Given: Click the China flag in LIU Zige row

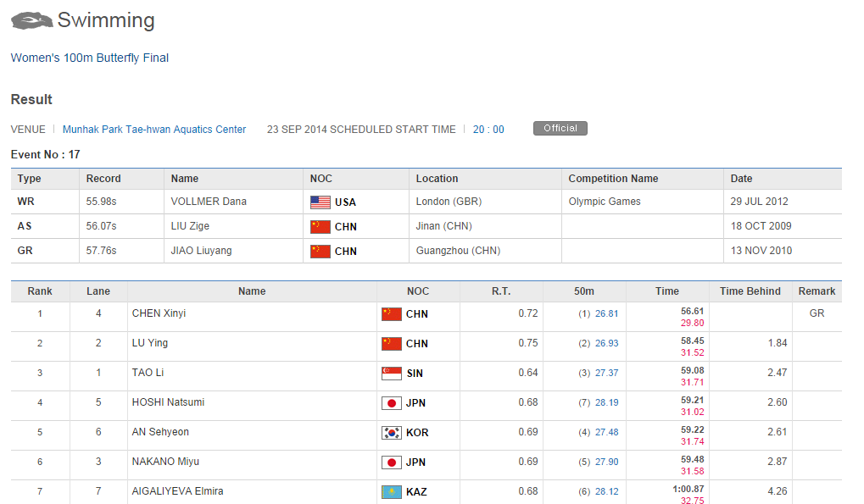Looking at the screenshot, I should [321, 227].
